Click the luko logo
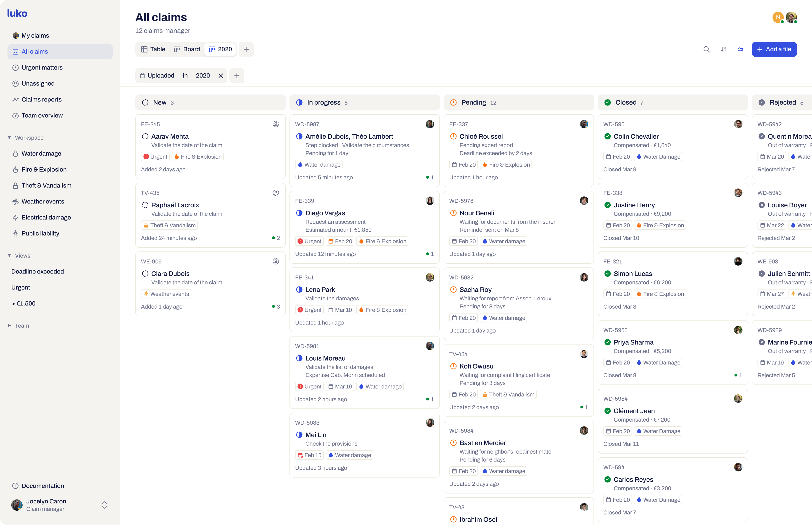Screen dimensions: 812x525 (x=17, y=14)
